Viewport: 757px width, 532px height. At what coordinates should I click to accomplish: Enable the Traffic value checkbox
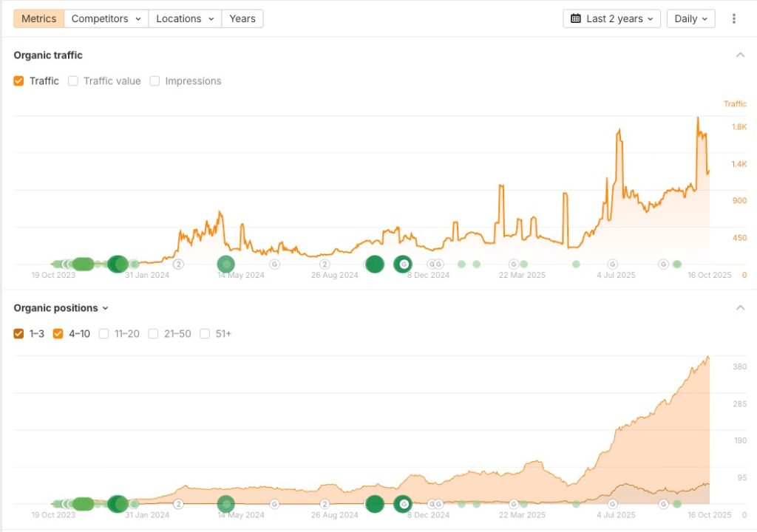[x=73, y=81]
